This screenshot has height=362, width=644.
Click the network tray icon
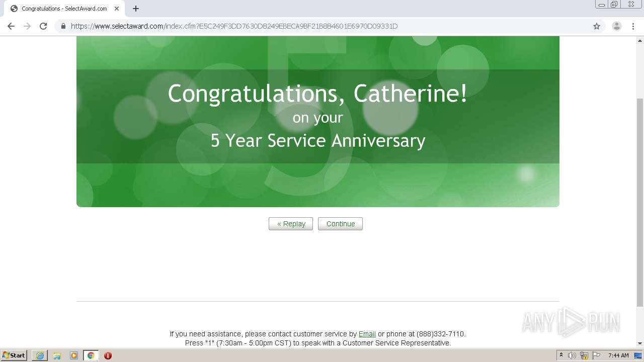(x=584, y=355)
